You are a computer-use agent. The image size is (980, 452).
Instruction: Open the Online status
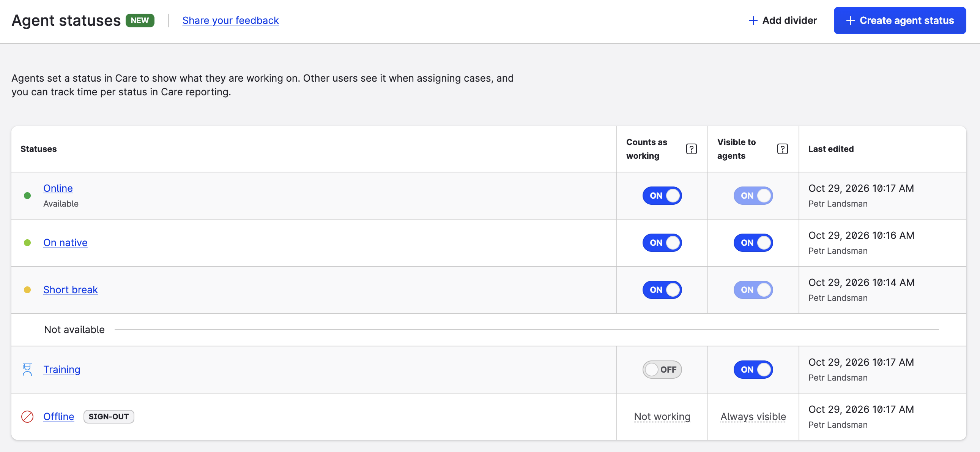click(x=58, y=188)
